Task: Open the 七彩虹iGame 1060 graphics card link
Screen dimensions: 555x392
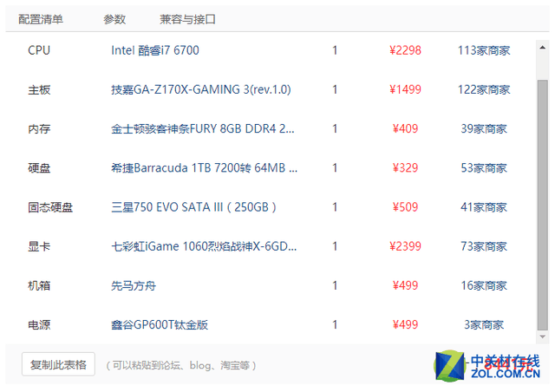Action: coord(204,246)
